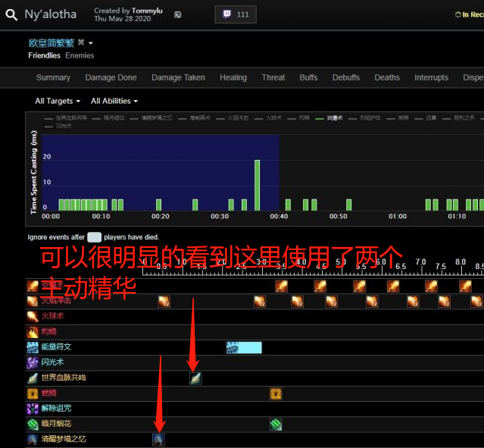Click the 火球术 Fireball spell icon

click(x=33, y=317)
